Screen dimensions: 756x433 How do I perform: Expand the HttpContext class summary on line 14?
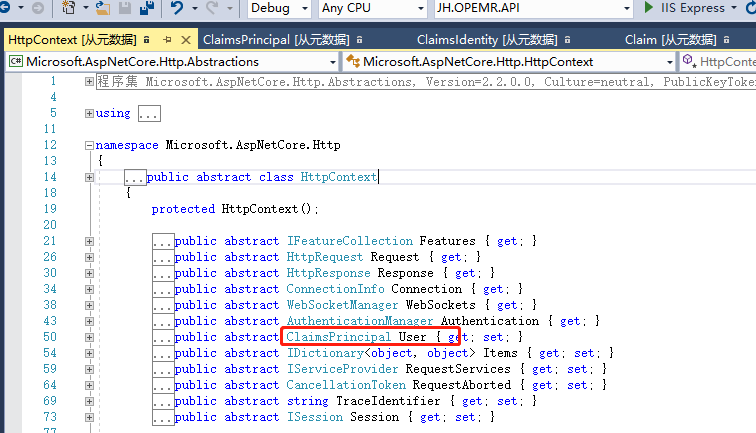[89, 177]
